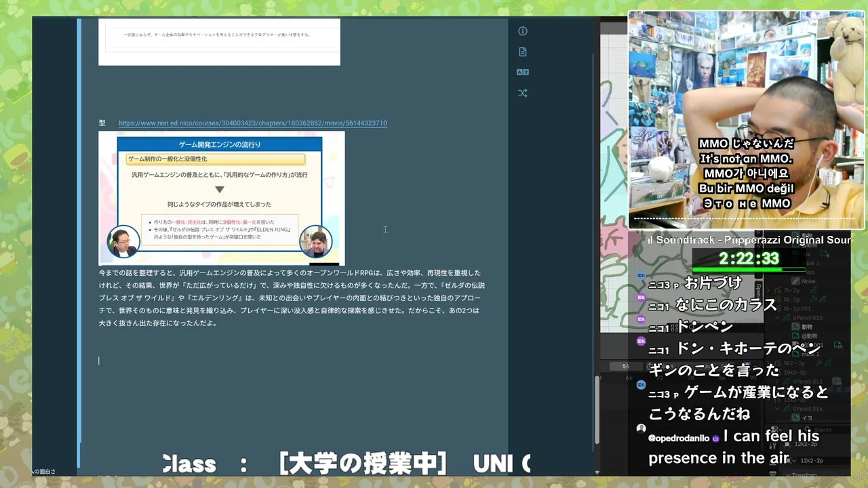This screenshot has width=868, height=488.
Task: Open the translate (A/文) icon in the sidebar
Action: click(522, 72)
